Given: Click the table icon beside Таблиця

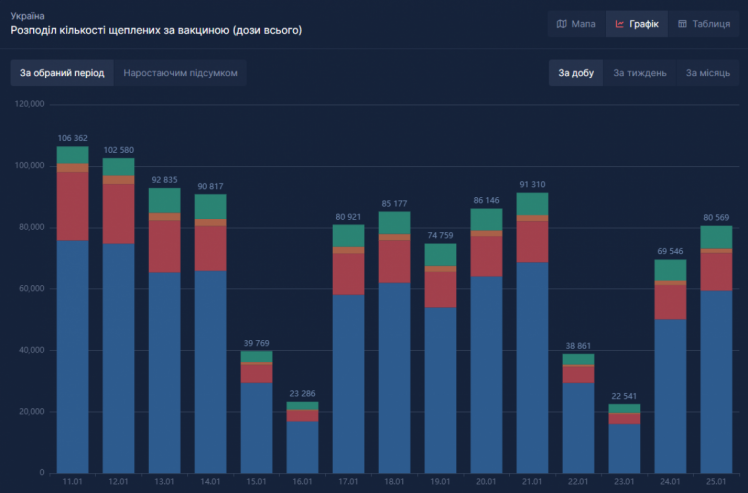Looking at the screenshot, I should pos(681,24).
